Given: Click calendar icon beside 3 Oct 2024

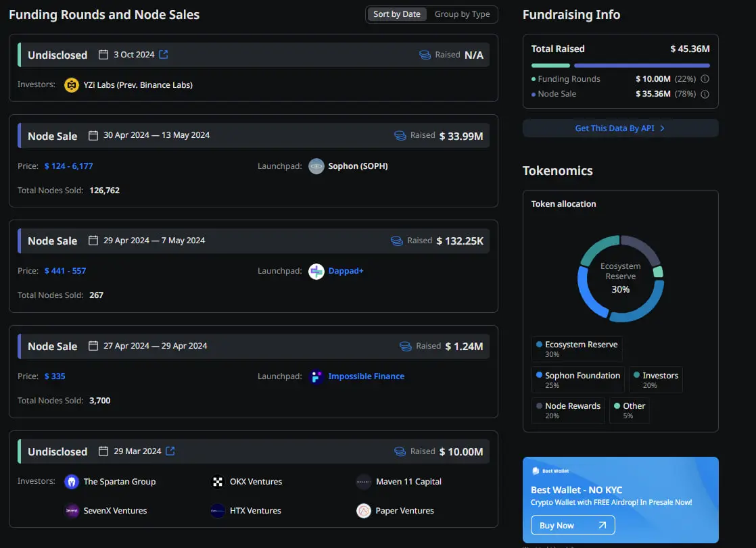Looking at the screenshot, I should coord(103,55).
